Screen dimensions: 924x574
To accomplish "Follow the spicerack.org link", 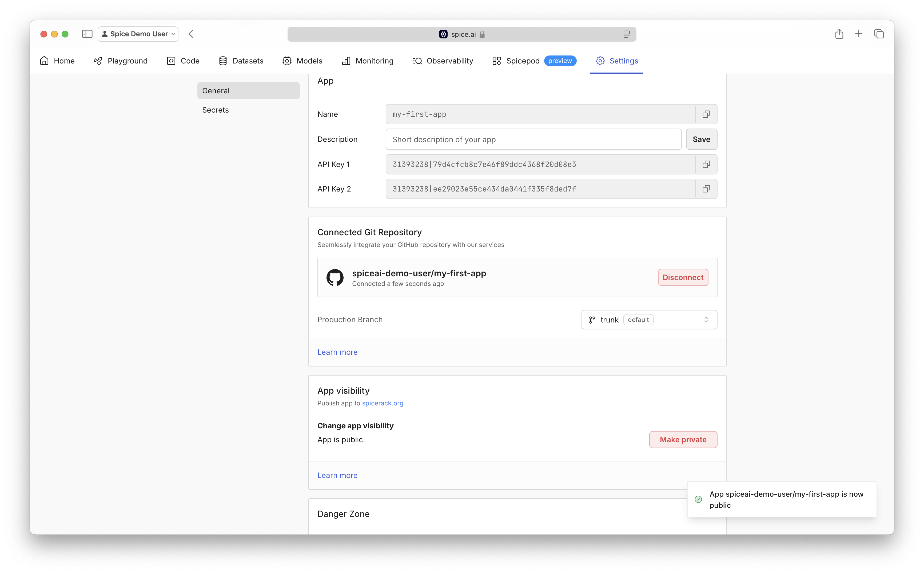I will (382, 403).
